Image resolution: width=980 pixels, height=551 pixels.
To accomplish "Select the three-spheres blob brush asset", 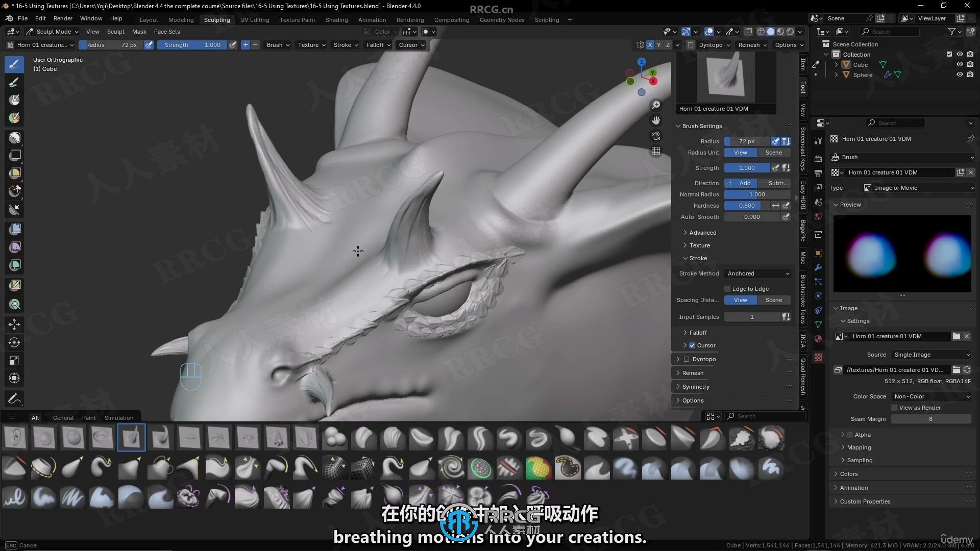I will click(334, 437).
